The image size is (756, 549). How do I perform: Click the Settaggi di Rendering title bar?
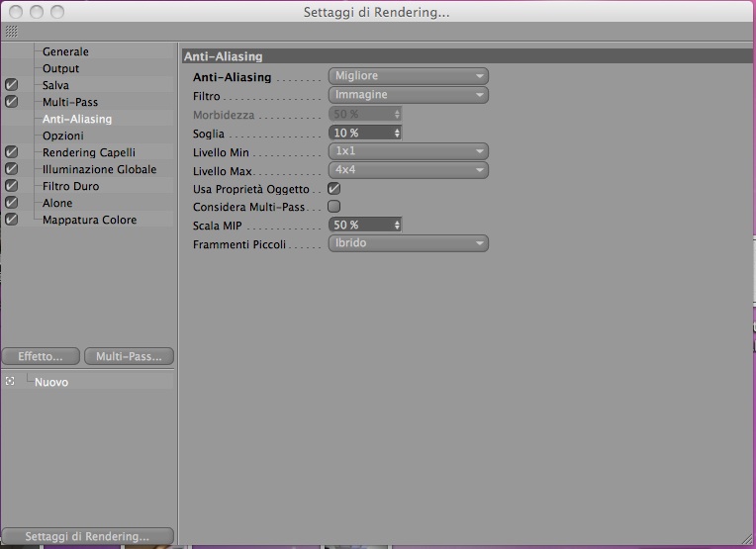(x=377, y=12)
